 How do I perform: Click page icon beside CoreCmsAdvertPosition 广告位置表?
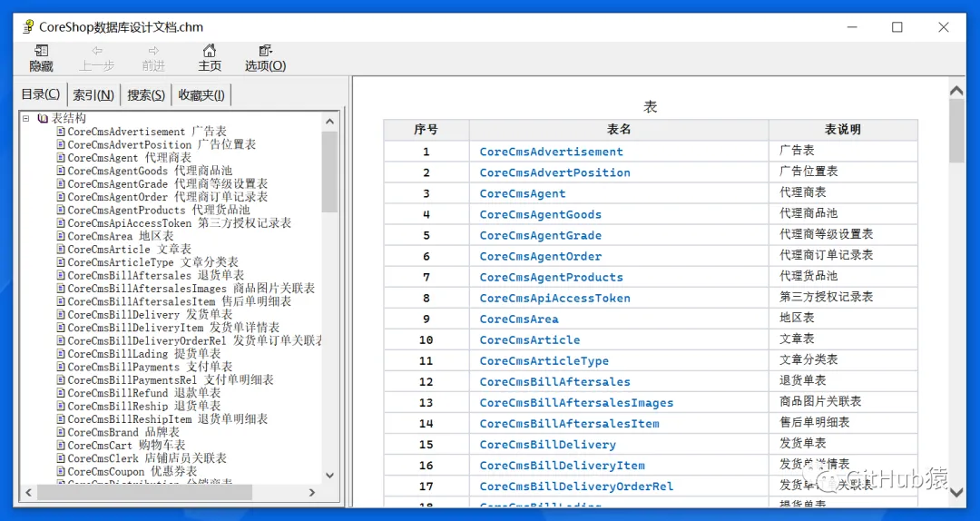pyautogui.click(x=61, y=144)
